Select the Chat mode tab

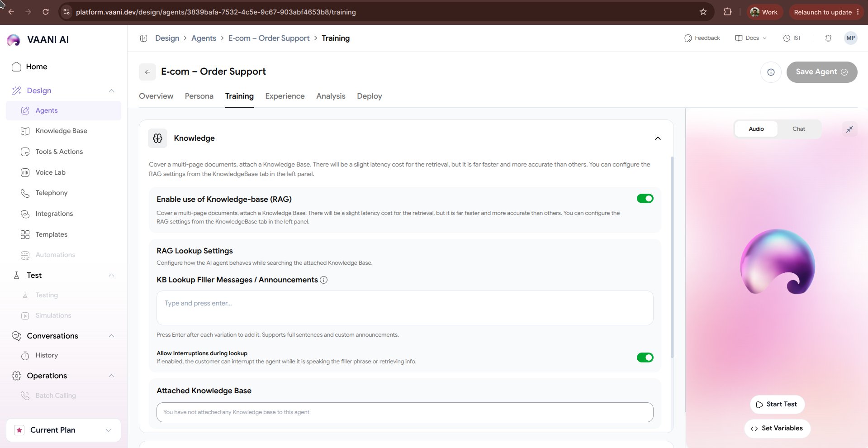click(x=799, y=129)
